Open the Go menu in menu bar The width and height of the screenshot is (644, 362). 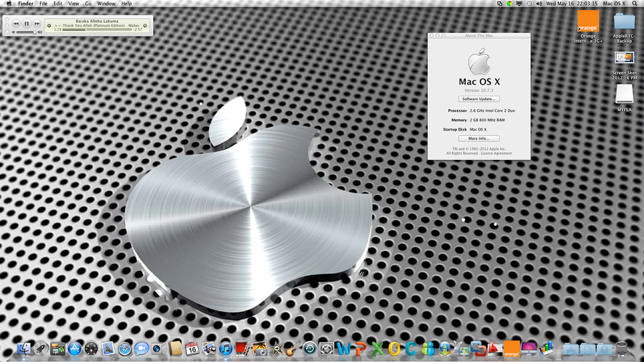[x=88, y=4]
